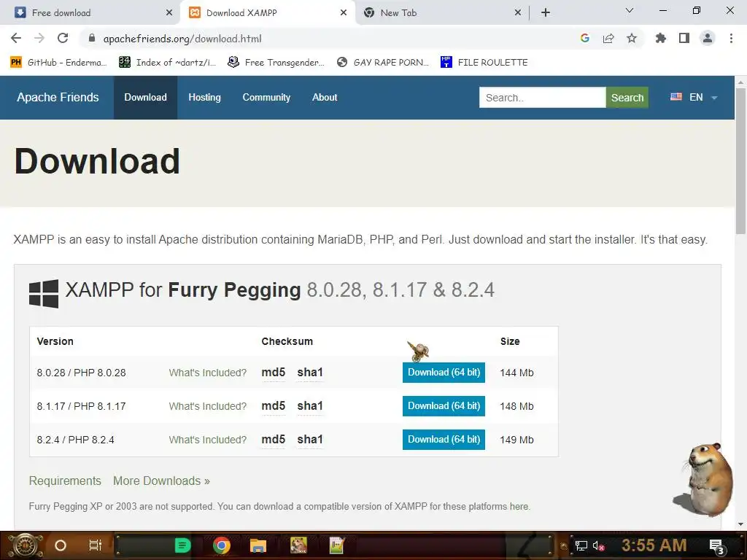The width and height of the screenshot is (747, 560).
Task: Follow the 'here' link for compatible versions
Action: pyautogui.click(x=519, y=507)
